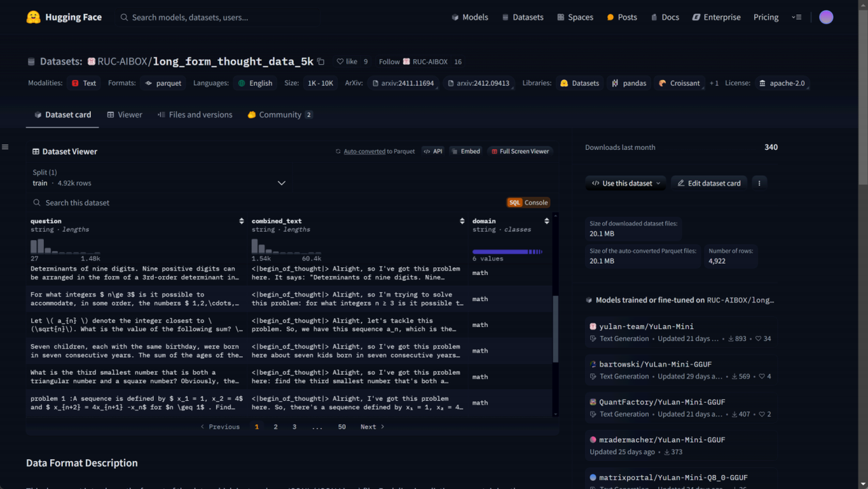Viewport: 868px width, 489px height.
Task: Open the user avatar menu
Action: (x=826, y=17)
